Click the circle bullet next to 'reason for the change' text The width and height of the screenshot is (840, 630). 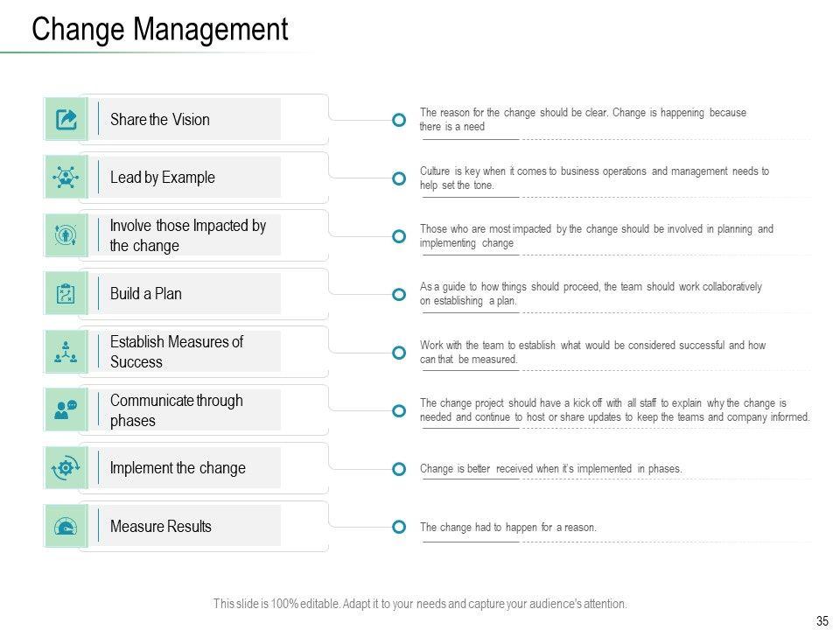pyautogui.click(x=399, y=120)
